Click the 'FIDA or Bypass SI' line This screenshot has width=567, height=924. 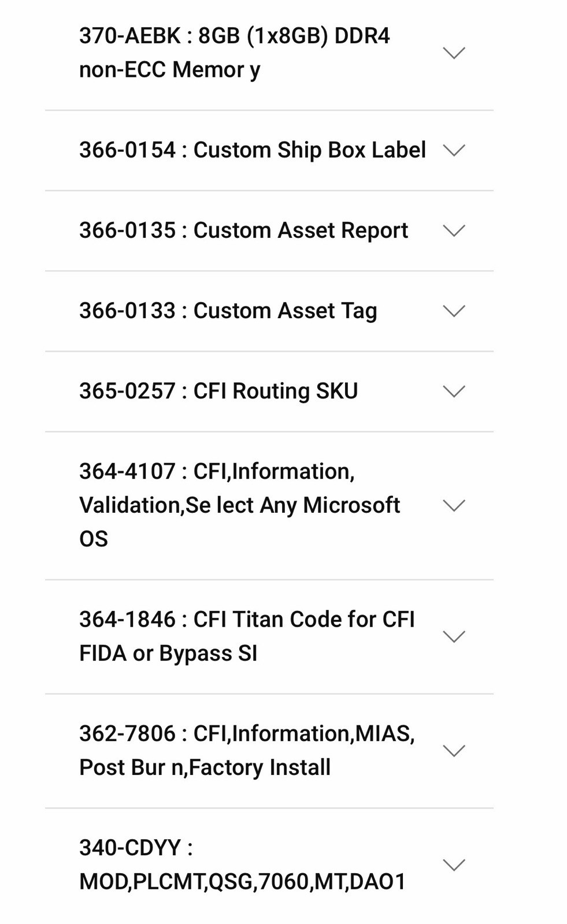168,654
